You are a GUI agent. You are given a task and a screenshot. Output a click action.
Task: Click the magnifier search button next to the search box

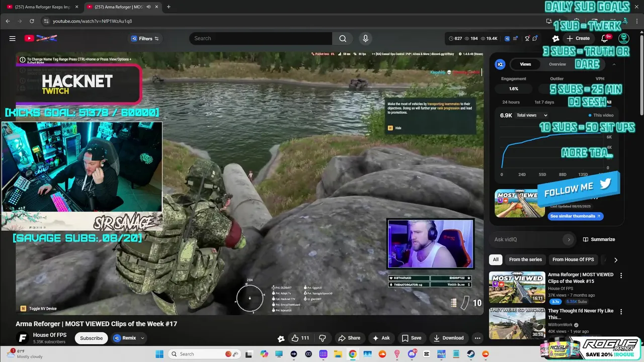pyautogui.click(x=343, y=38)
